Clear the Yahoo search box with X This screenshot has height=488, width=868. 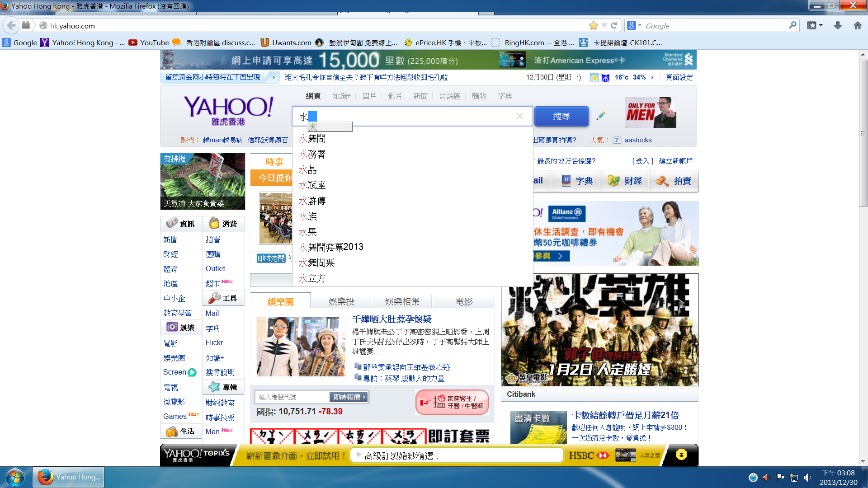(x=519, y=116)
